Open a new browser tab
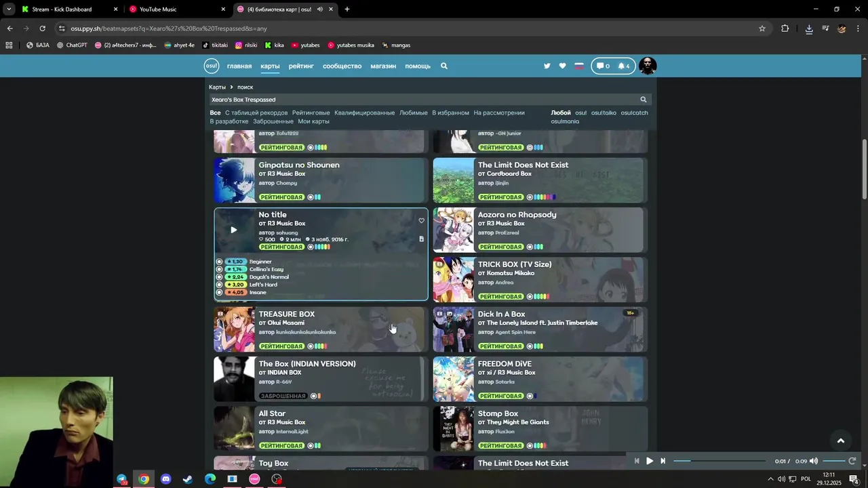868x488 pixels. click(x=347, y=9)
